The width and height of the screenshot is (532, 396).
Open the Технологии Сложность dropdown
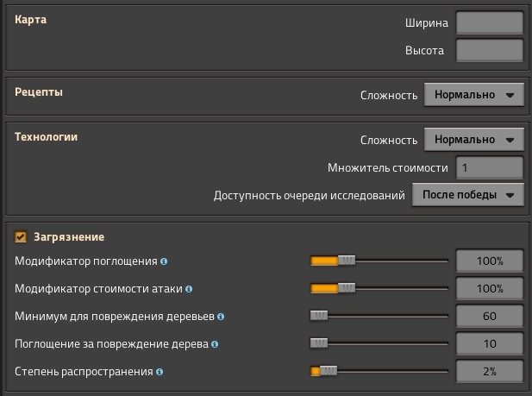(473, 140)
